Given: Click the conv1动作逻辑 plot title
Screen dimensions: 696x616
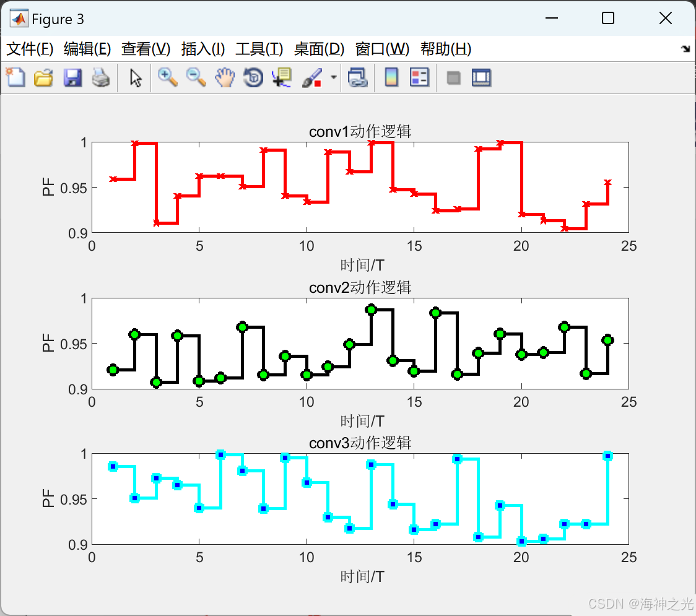Looking at the screenshot, I should click(360, 132).
